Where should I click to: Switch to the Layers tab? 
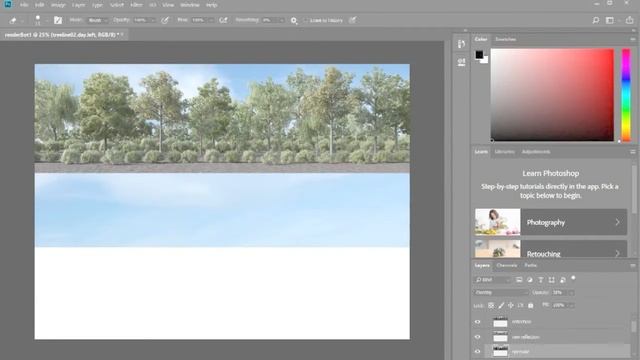(482, 265)
